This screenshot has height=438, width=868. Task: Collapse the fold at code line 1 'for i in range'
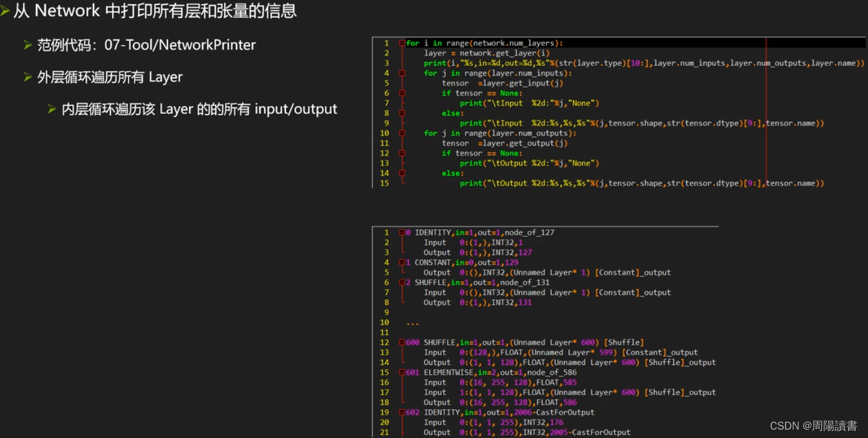click(x=402, y=44)
